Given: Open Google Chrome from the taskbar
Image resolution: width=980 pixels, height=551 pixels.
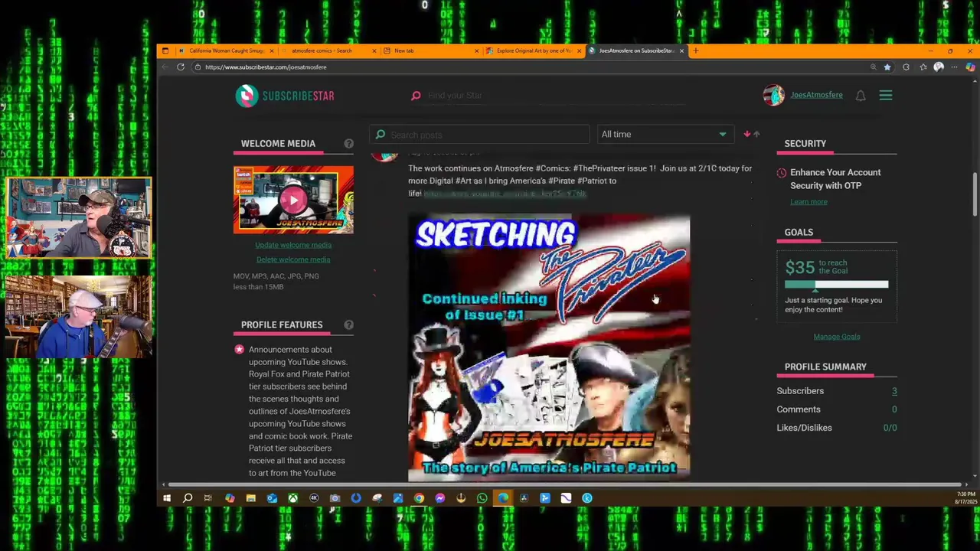Looking at the screenshot, I should [419, 498].
